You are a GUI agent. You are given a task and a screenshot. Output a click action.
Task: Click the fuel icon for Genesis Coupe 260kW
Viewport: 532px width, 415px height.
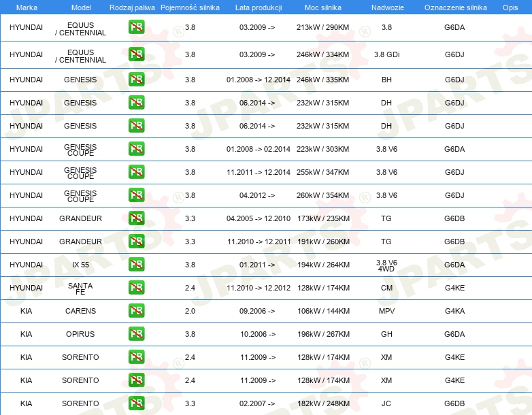tap(136, 195)
